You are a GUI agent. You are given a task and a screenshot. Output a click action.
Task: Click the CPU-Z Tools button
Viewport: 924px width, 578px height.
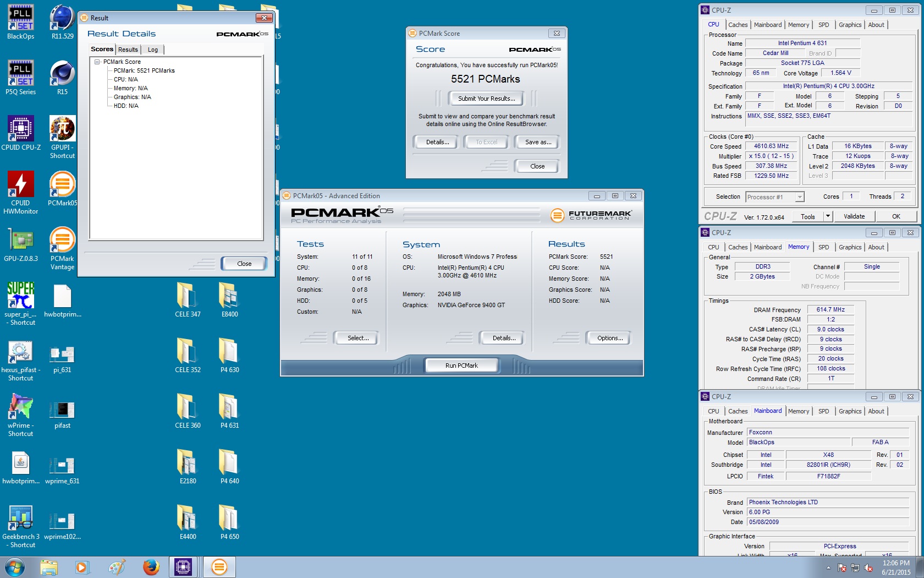tap(808, 216)
